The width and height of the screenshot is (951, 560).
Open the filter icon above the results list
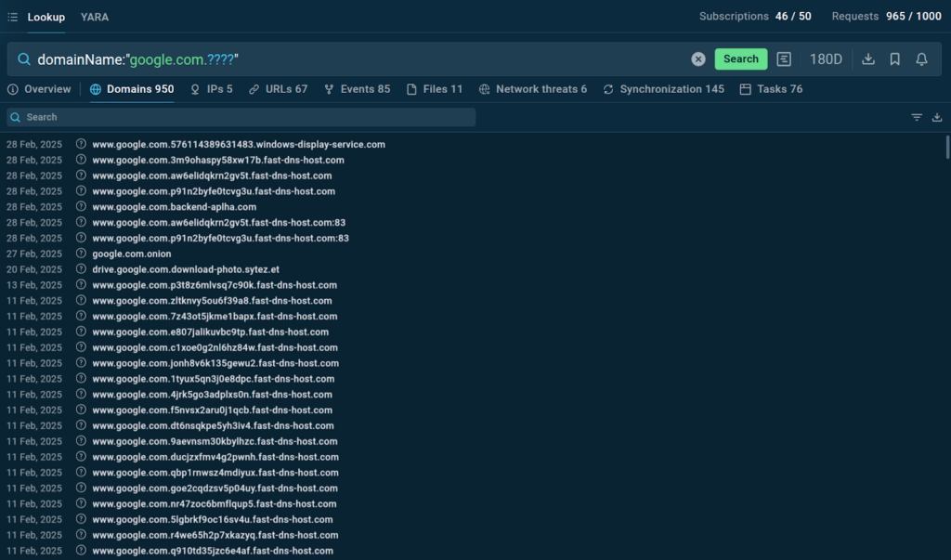coord(917,117)
